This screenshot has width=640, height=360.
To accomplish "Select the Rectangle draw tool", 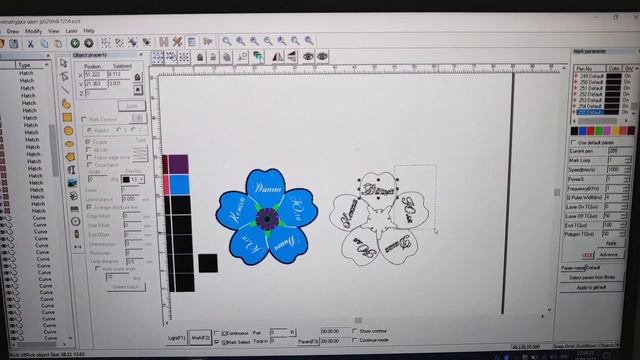I will click(x=67, y=118).
